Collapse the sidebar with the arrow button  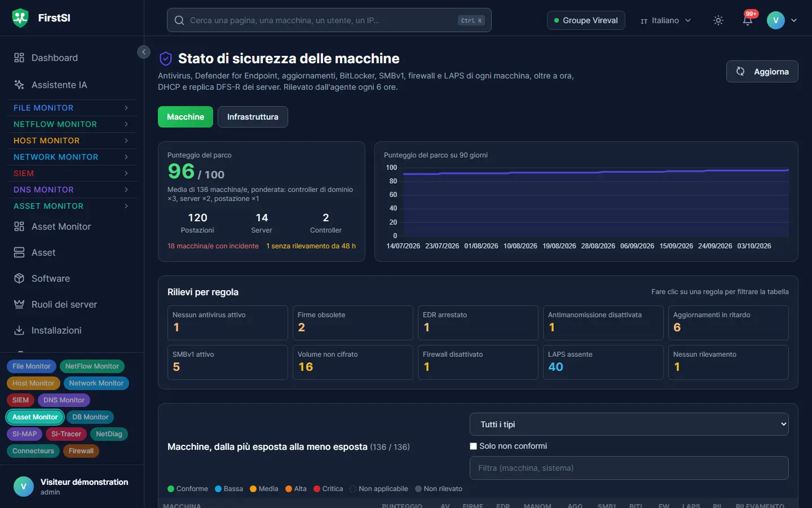(x=144, y=52)
